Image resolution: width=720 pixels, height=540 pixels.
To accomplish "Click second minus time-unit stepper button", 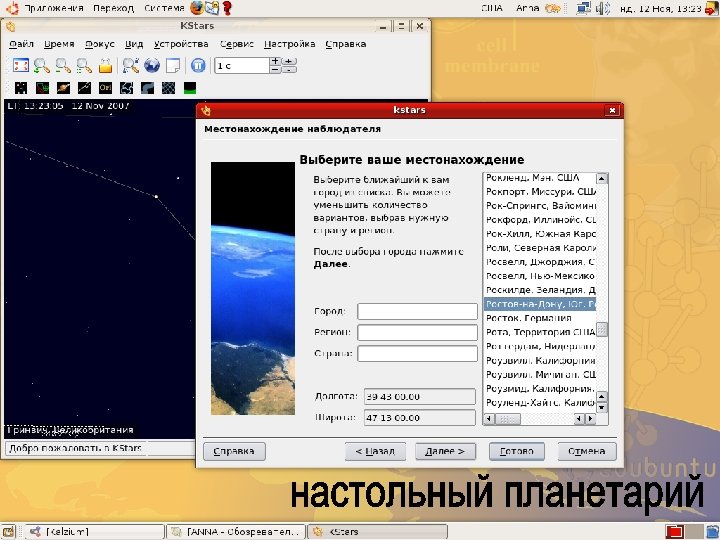I will (289, 70).
